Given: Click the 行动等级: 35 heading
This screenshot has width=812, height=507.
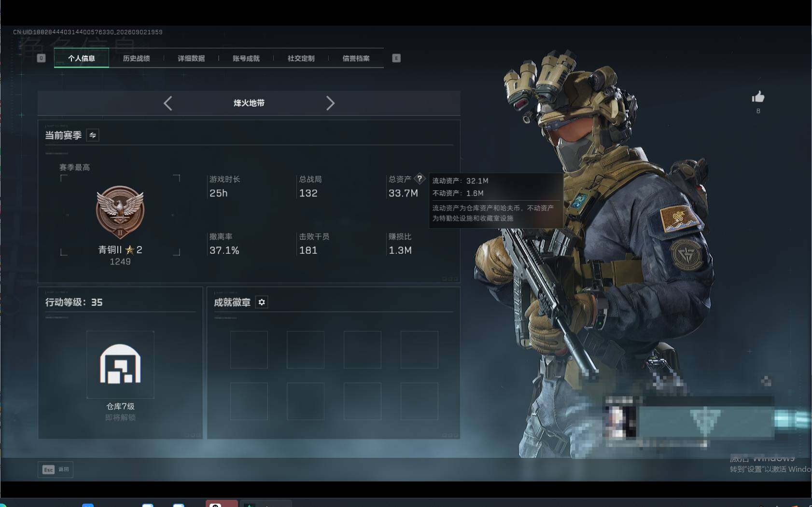Looking at the screenshot, I should click(74, 302).
